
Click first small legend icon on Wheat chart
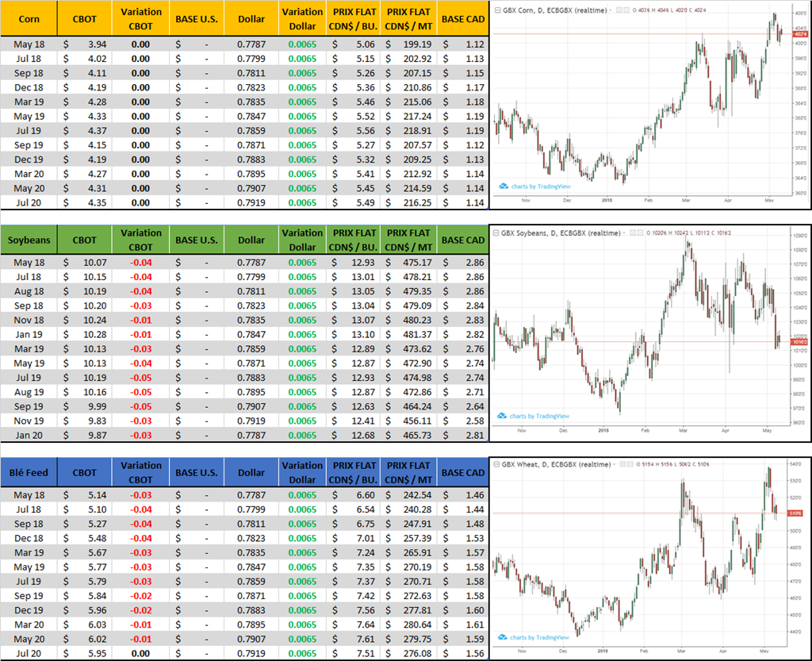(623, 464)
